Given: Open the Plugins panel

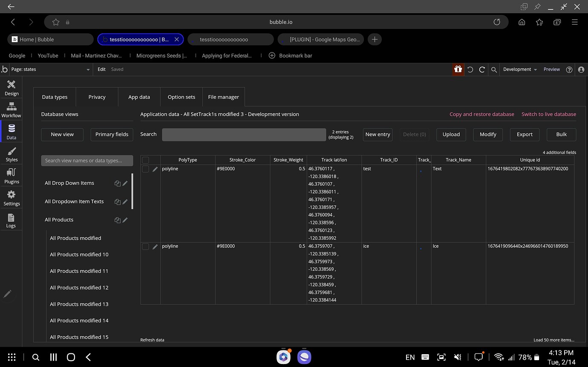Looking at the screenshot, I should 11,175.
